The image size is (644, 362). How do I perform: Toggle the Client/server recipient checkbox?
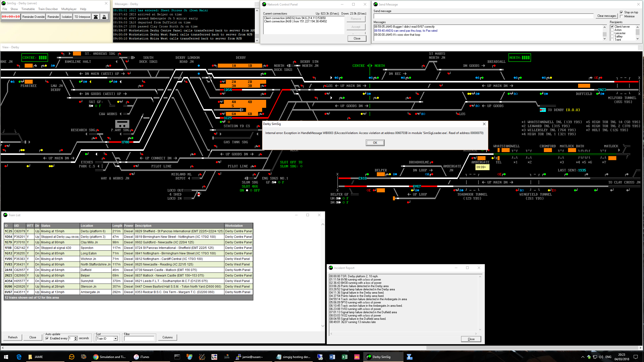612,27
